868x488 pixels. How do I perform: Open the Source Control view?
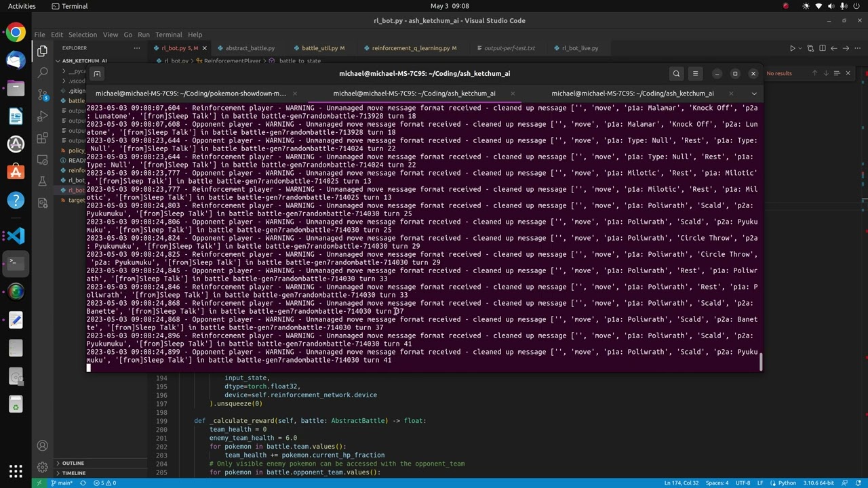(42, 94)
